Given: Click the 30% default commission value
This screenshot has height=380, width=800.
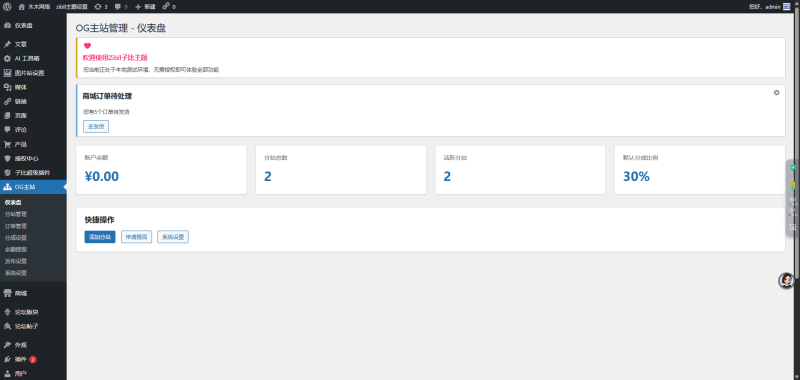Looking at the screenshot, I should tap(636, 176).
